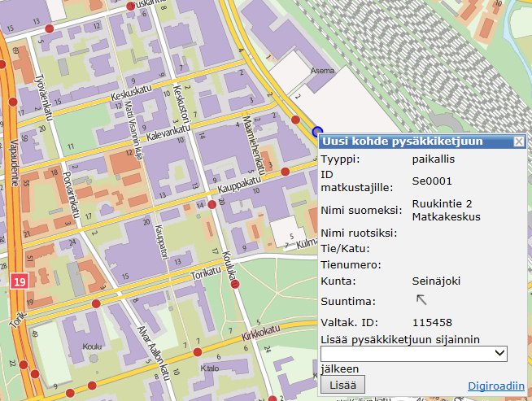
Task: Click the red stop marker beside the selected stop
Action: pyautogui.click(x=295, y=120)
